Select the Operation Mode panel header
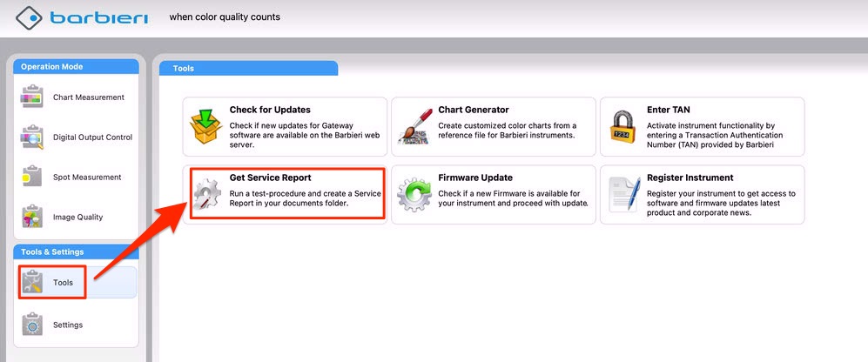 (77, 66)
